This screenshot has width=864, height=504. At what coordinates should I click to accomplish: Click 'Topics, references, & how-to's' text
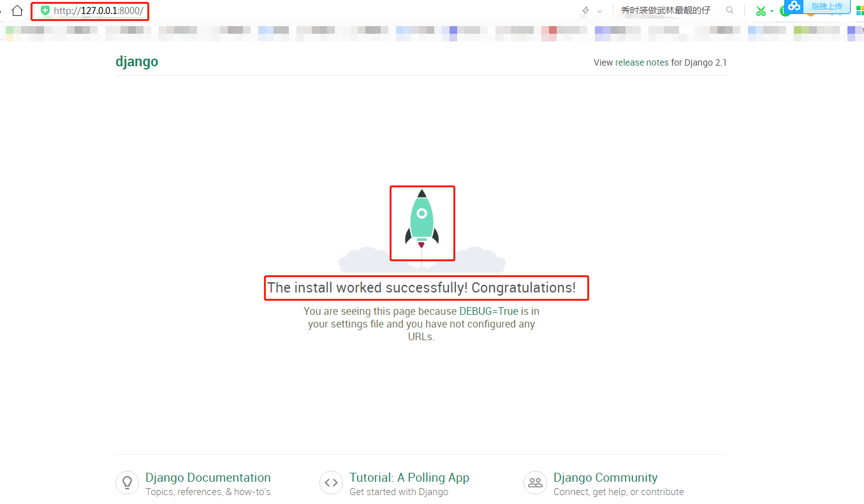click(208, 492)
